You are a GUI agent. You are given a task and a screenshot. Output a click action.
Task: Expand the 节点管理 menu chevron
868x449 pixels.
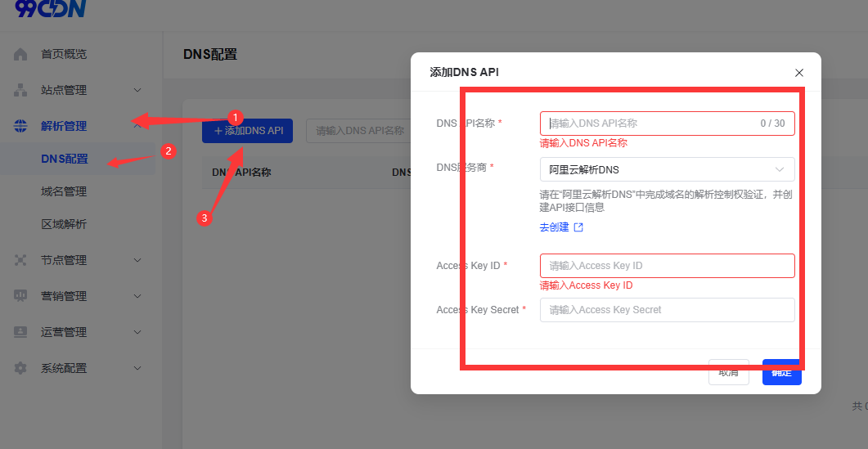137,260
